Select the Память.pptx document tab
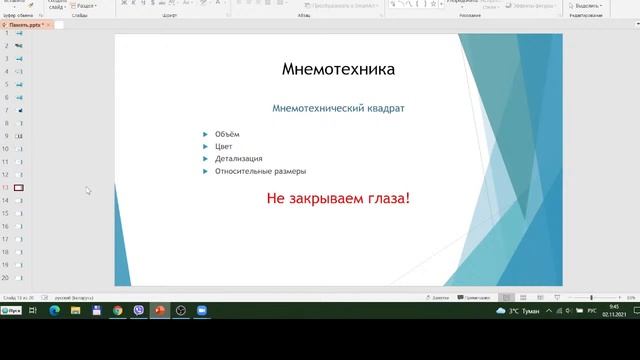 [x=25, y=25]
